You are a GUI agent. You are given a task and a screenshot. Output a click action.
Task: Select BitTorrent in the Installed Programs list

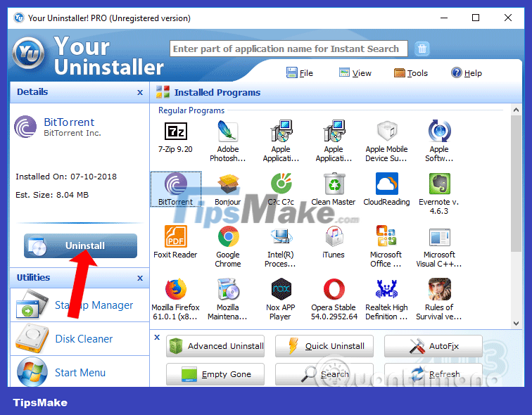coord(176,189)
